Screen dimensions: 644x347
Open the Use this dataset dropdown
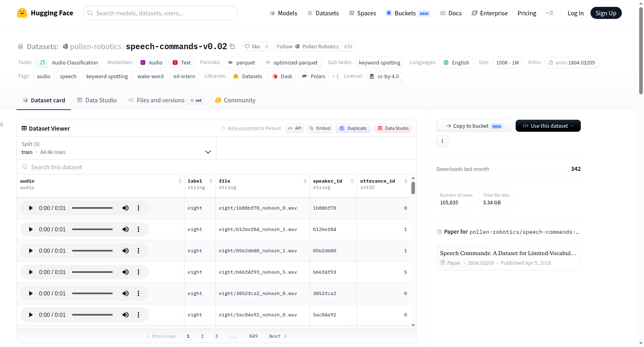[548, 126]
